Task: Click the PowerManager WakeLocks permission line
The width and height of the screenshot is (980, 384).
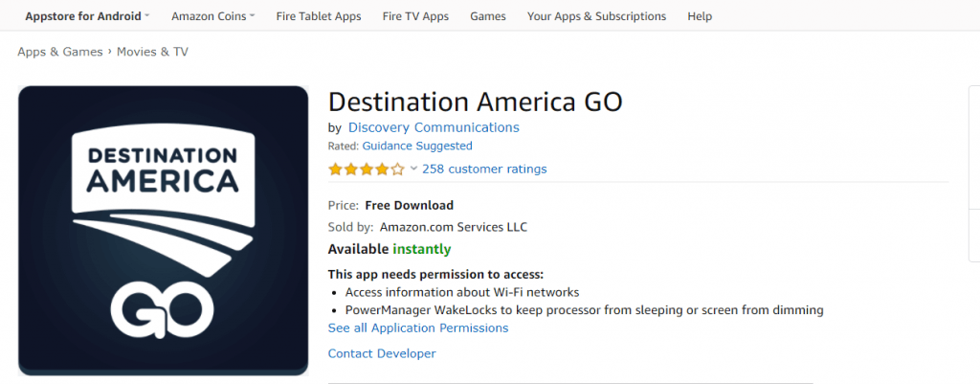Action: tap(585, 309)
